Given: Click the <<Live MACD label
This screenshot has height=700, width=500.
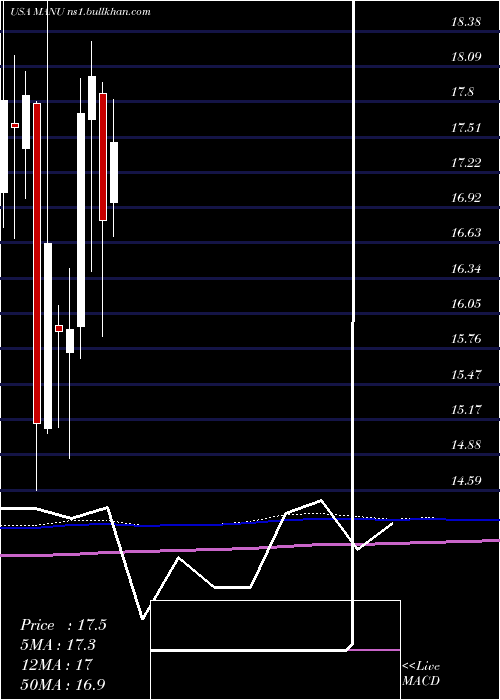Looking at the screenshot, I should (x=421, y=674).
